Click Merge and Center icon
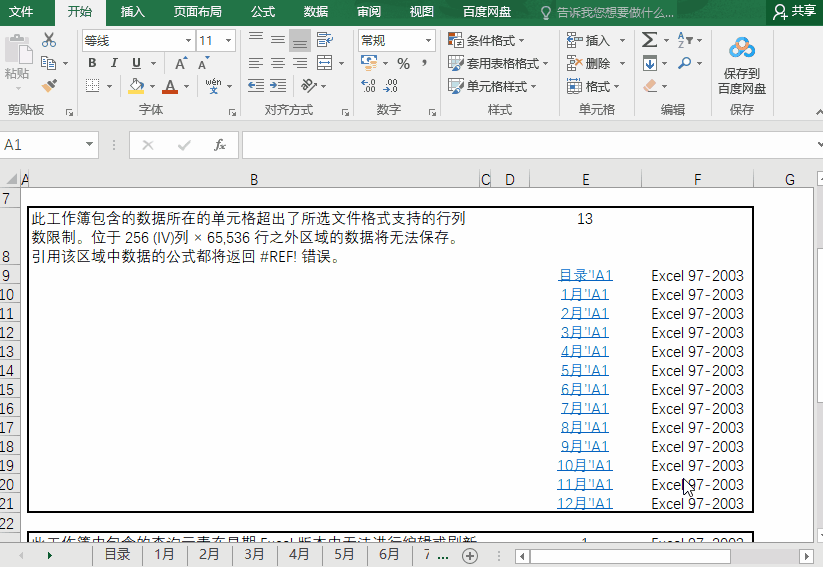This screenshot has height=567, width=823. click(x=324, y=64)
